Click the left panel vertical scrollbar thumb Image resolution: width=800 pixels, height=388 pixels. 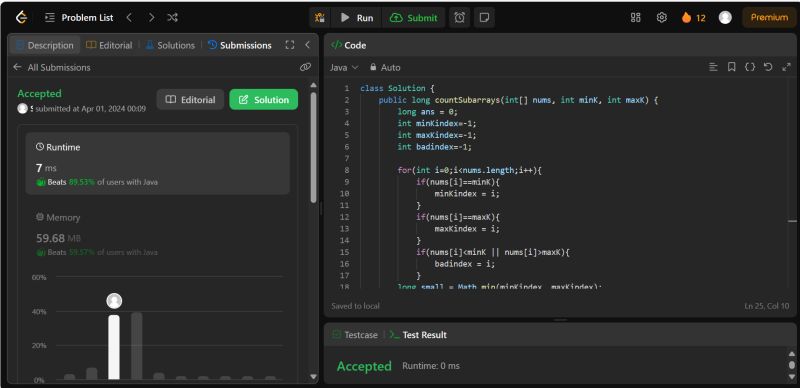[x=313, y=147]
